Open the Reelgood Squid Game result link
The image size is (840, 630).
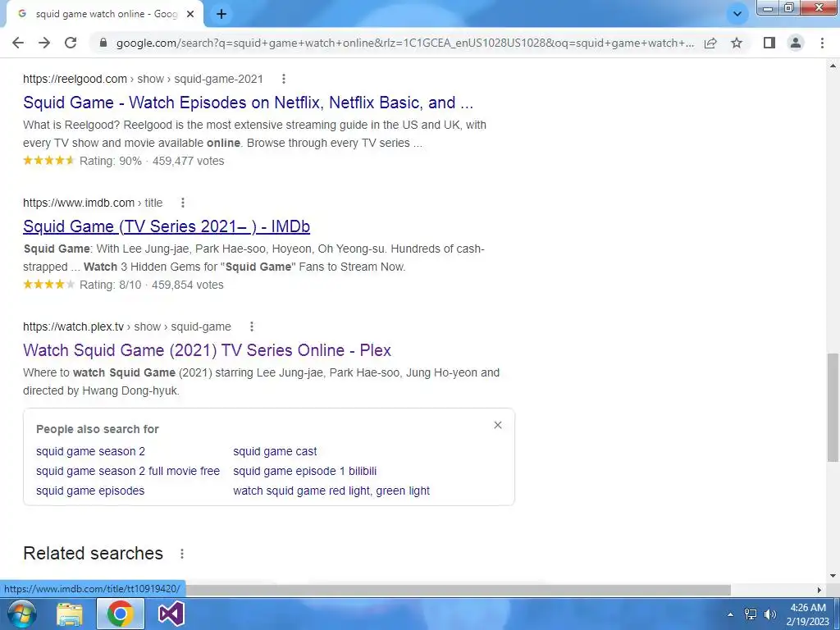(x=248, y=103)
